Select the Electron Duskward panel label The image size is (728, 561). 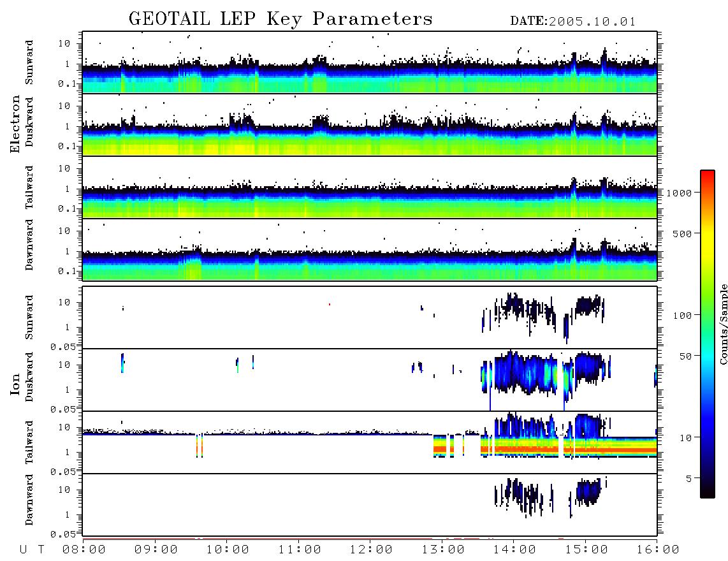[x=29, y=122]
